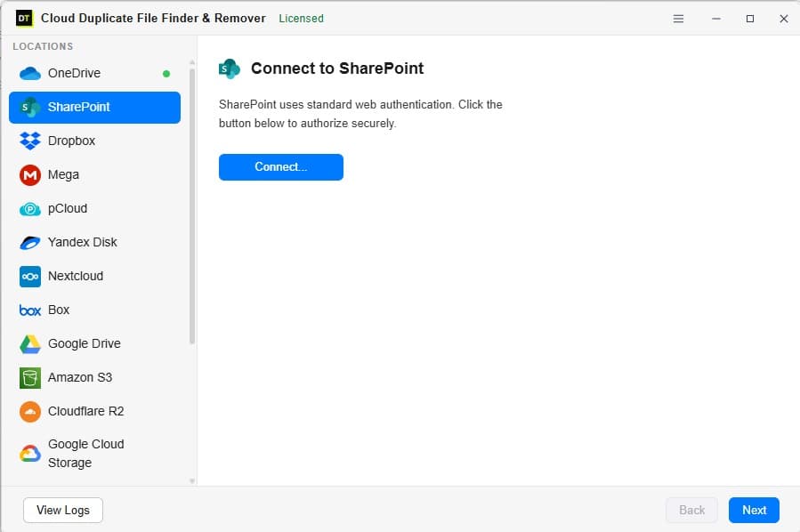The height and width of the screenshot is (532, 800).
Task: Click the Licensed status label
Action: point(301,19)
